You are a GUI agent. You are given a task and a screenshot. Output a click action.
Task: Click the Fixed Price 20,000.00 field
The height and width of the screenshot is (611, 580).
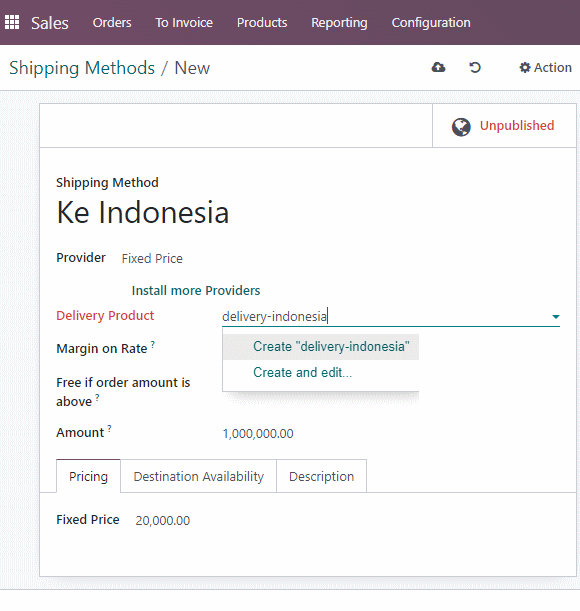click(x=163, y=520)
